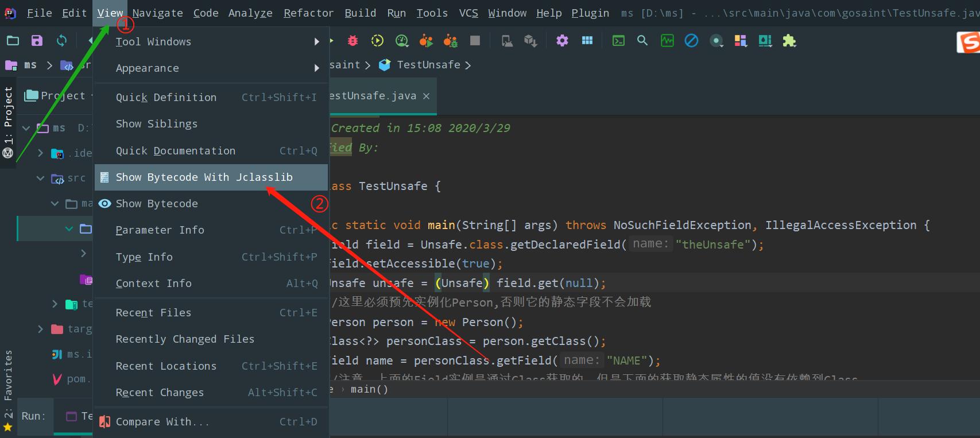Open the Navigate menu
The image size is (980, 438).
pyautogui.click(x=157, y=13)
